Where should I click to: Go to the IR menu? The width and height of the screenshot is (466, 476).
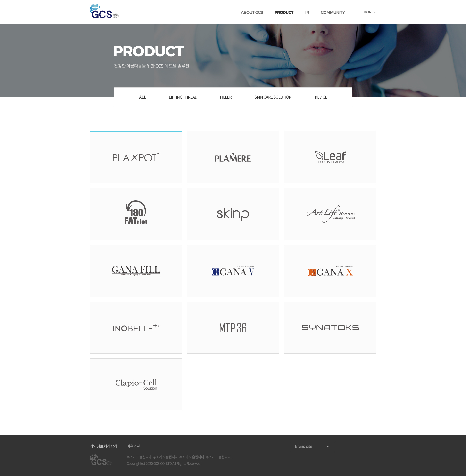coord(307,12)
